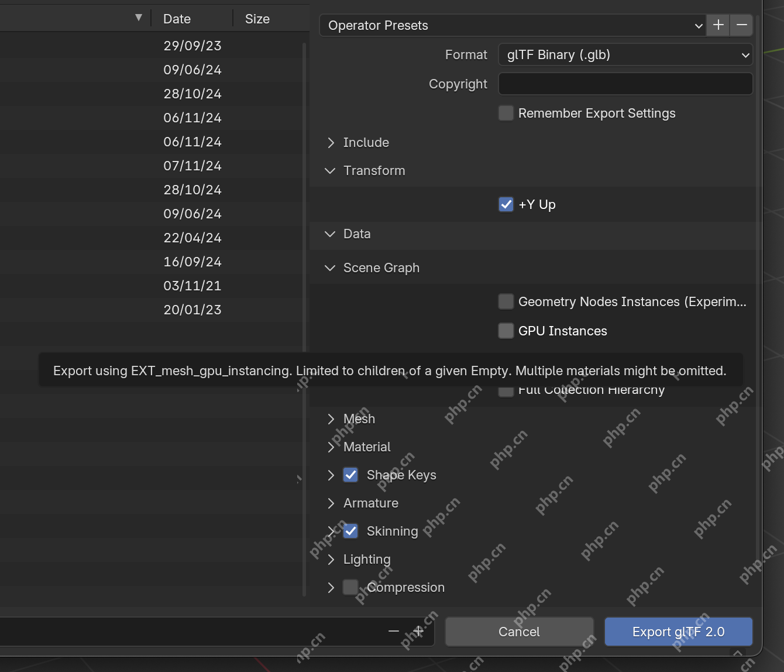784x672 pixels.
Task: Add a new operator preset with plus icon
Action: tap(718, 25)
